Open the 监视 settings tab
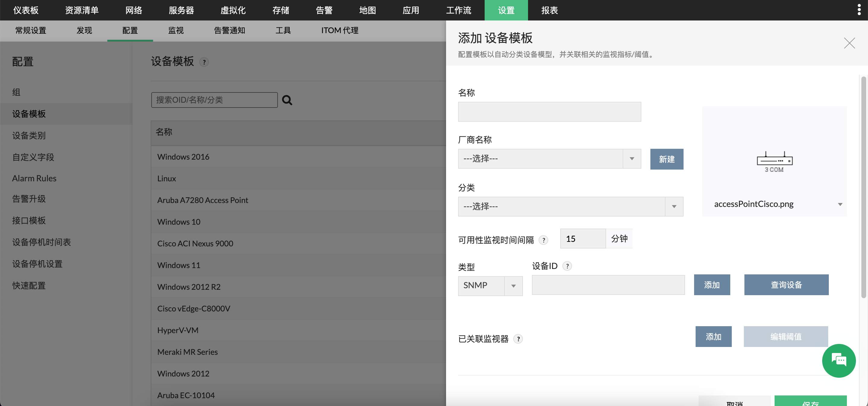Image resolution: width=868 pixels, height=406 pixels. click(175, 30)
